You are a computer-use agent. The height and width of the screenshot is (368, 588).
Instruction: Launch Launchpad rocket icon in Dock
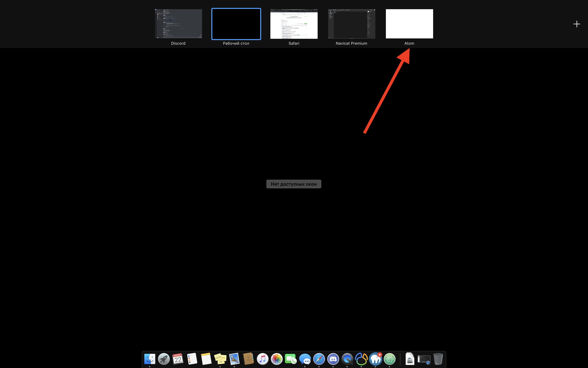pos(164,359)
